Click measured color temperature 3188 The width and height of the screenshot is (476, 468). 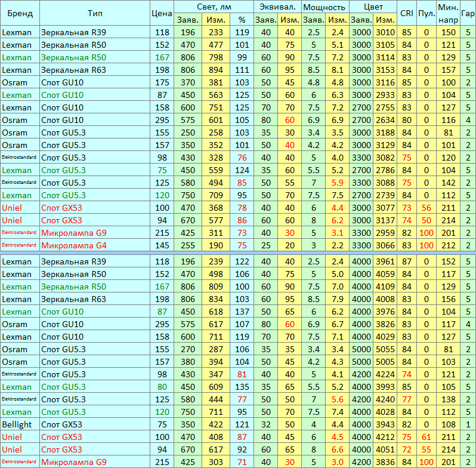(385, 133)
